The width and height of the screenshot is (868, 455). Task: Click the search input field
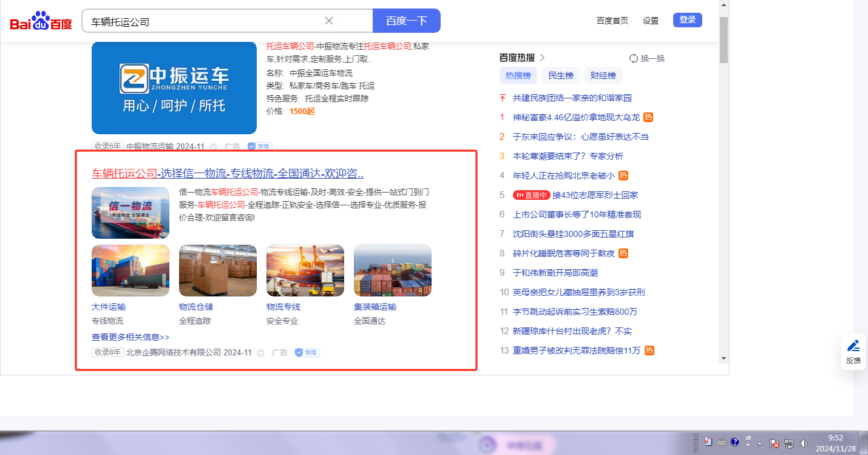pyautogui.click(x=206, y=21)
